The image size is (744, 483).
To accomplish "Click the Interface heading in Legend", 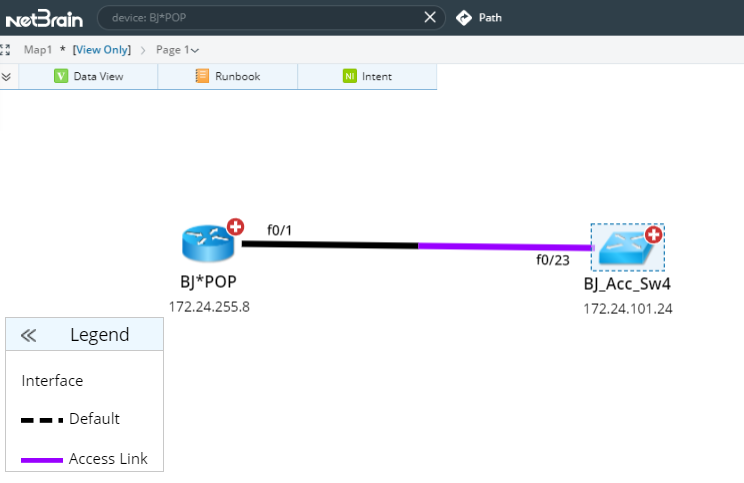I will tap(52, 381).
